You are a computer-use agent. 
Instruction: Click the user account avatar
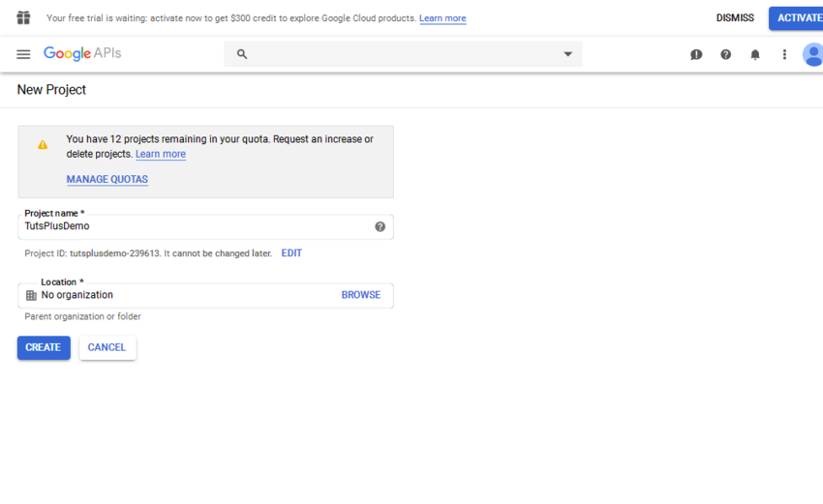[812, 55]
